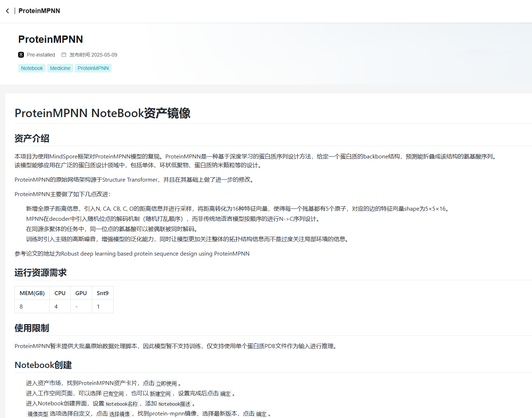Click the GPU table header
Screen dimensions: 532x418
(x=81, y=293)
